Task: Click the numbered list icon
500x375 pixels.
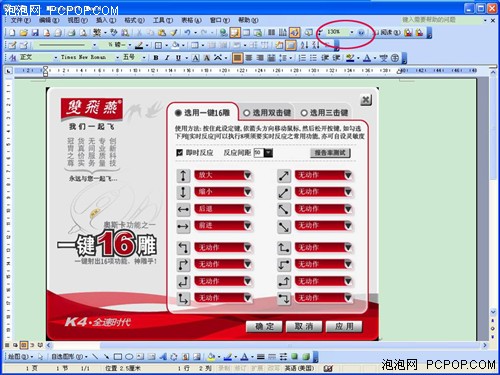Action: (x=302, y=58)
